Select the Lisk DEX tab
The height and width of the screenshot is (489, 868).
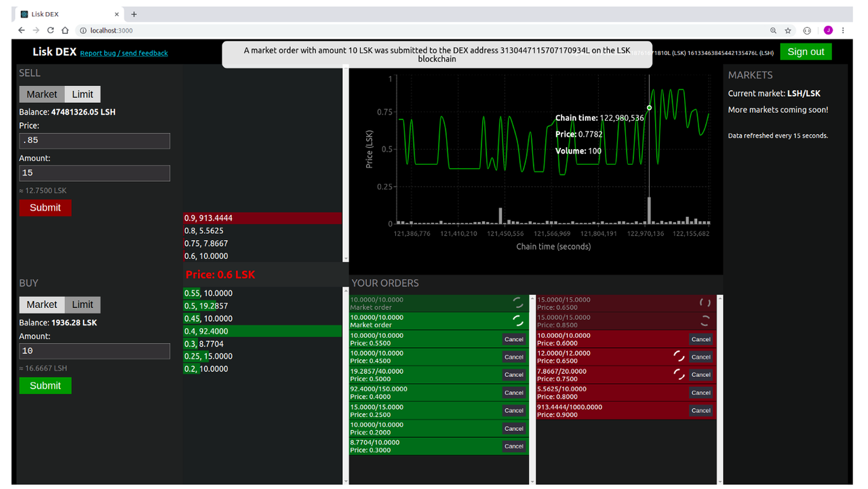pos(69,14)
